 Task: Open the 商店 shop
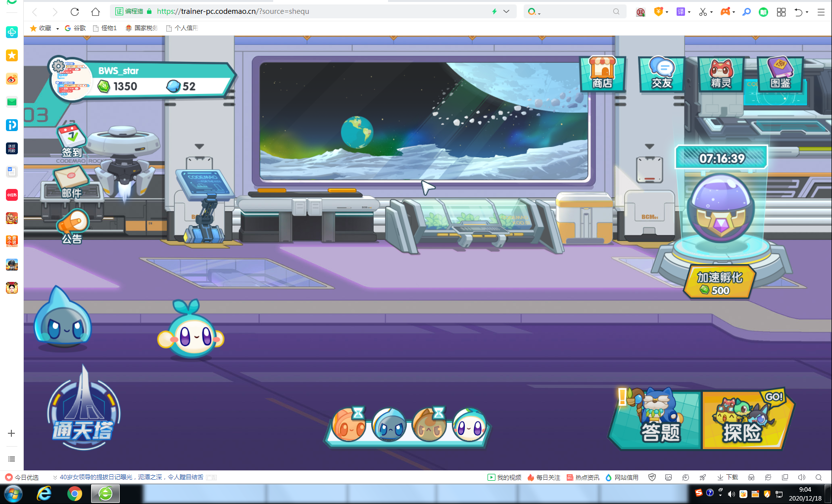coord(602,74)
